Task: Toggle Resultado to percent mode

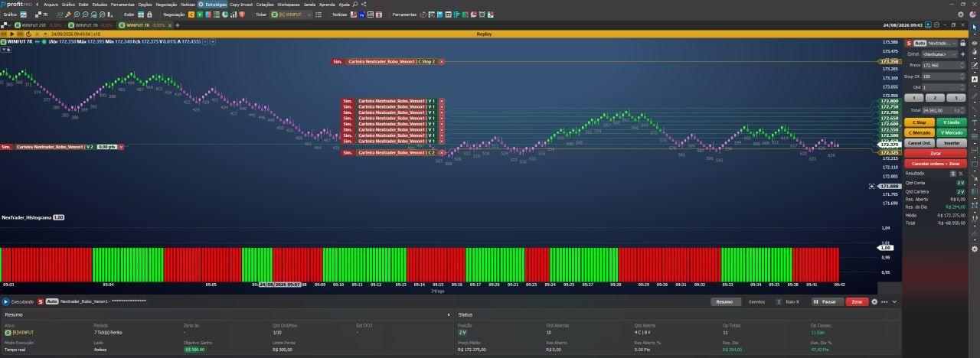Action: [x=962, y=174]
